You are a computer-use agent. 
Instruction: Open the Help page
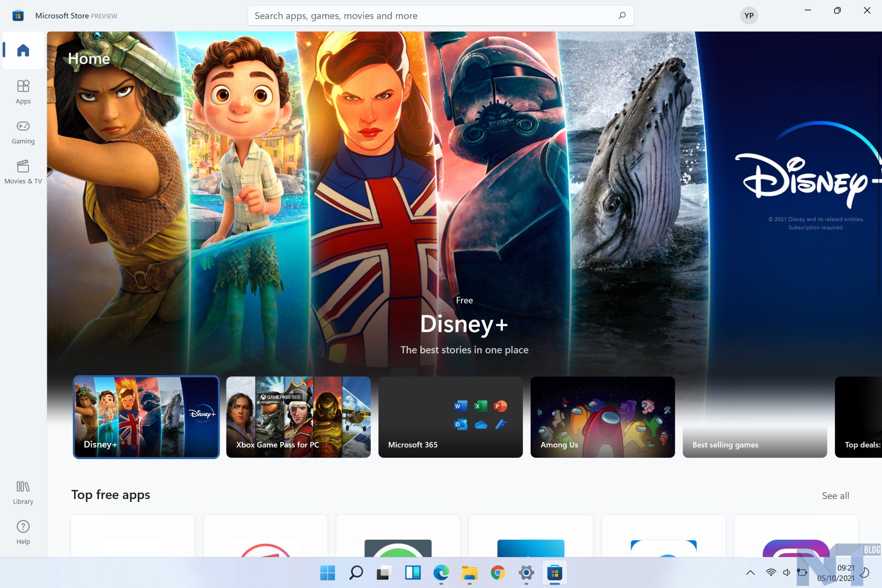[23, 532]
